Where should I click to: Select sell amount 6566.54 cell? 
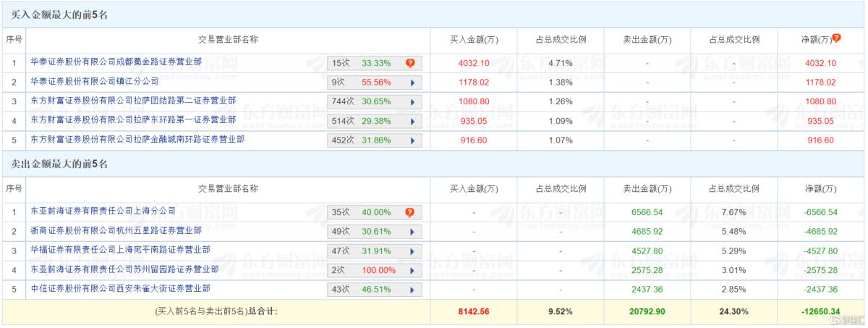coord(647,212)
